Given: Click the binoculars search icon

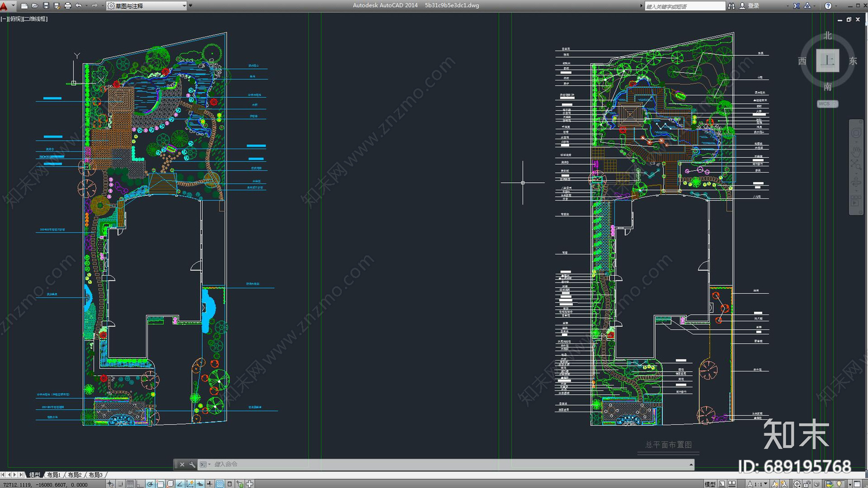Looking at the screenshot, I should tap(731, 5).
